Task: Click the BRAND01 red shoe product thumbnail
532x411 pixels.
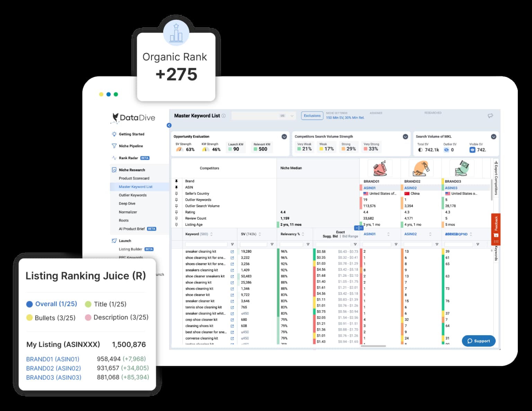Action: [380, 168]
